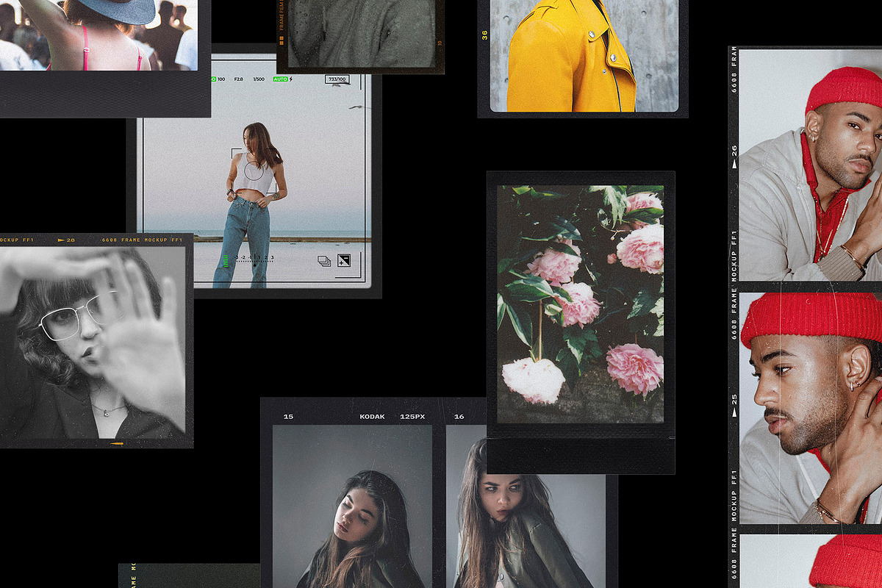Select the black-and-white woman with glasses photo
Viewport: 882px width, 588px height.
tap(93, 344)
